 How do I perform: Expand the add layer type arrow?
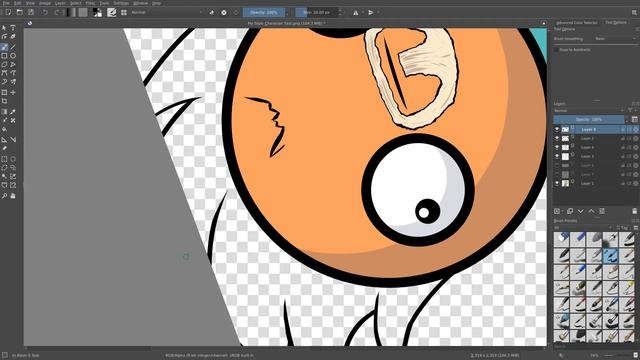pyautogui.click(x=563, y=211)
